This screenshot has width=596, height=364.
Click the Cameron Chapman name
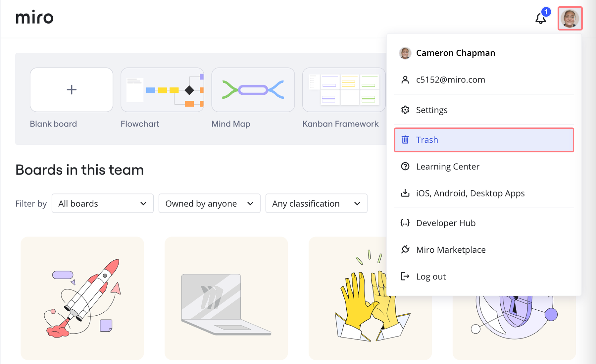click(456, 53)
